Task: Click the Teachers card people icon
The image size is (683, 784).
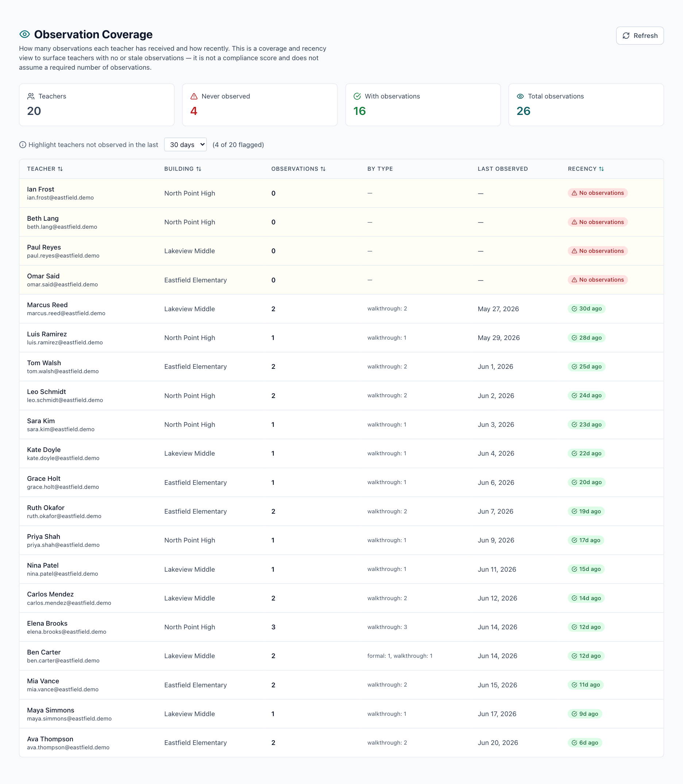Action: (x=31, y=96)
